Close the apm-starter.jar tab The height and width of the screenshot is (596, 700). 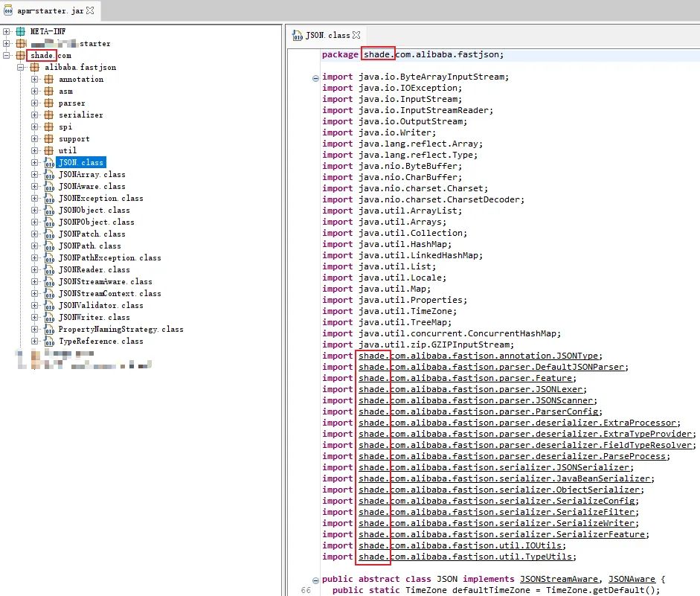[x=90, y=10]
